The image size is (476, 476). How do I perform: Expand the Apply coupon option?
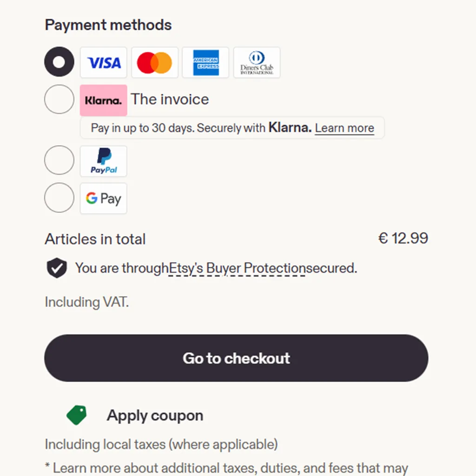[155, 415]
